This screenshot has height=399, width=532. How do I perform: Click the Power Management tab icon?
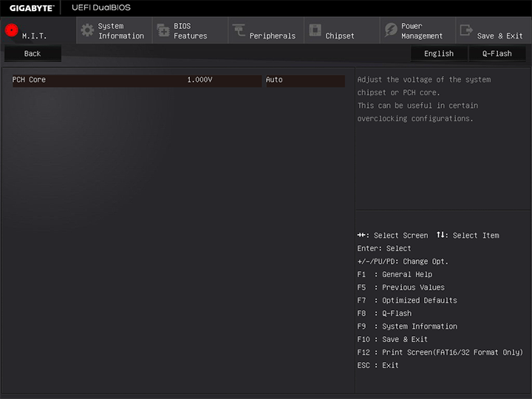390,30
